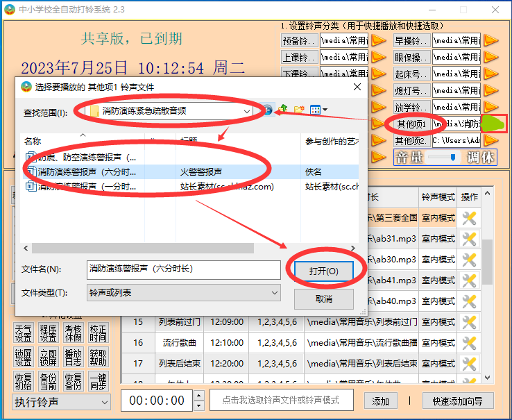Play the 早操铃 ringtone preview arrow
Image resolution: width=512 pixels, height=420 pixels.
point(490,41)
